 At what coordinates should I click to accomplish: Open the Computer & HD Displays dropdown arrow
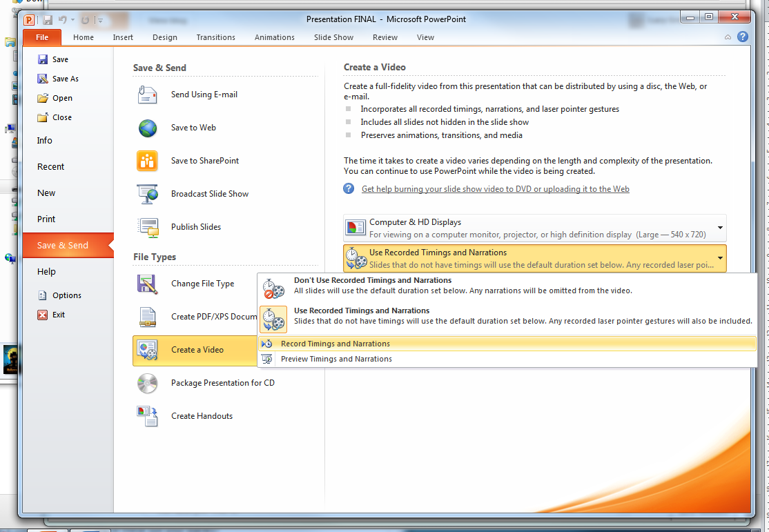click(x=720, y=228)
